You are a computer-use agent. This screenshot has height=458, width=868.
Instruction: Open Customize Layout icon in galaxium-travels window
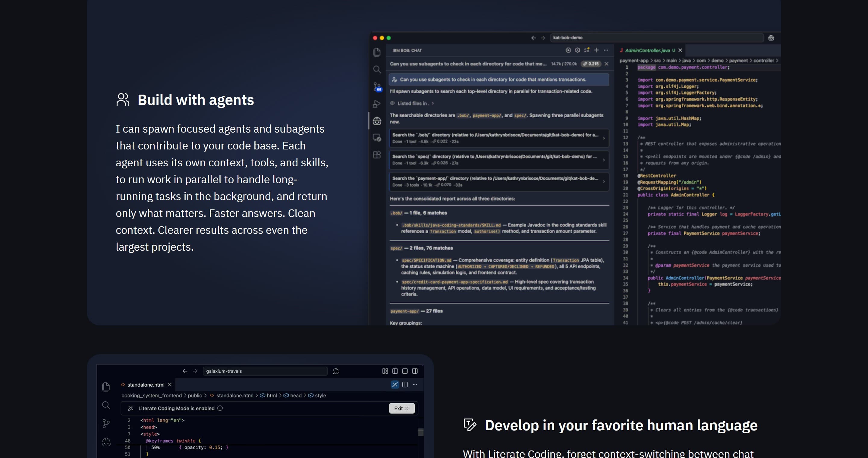coord(385,371)
